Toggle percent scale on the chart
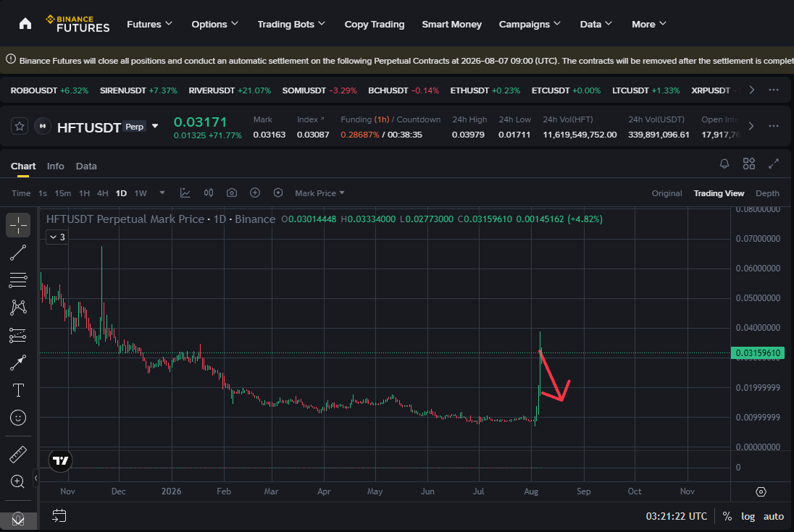Screen dimensions: 794x532 click(x=727, y=516)
